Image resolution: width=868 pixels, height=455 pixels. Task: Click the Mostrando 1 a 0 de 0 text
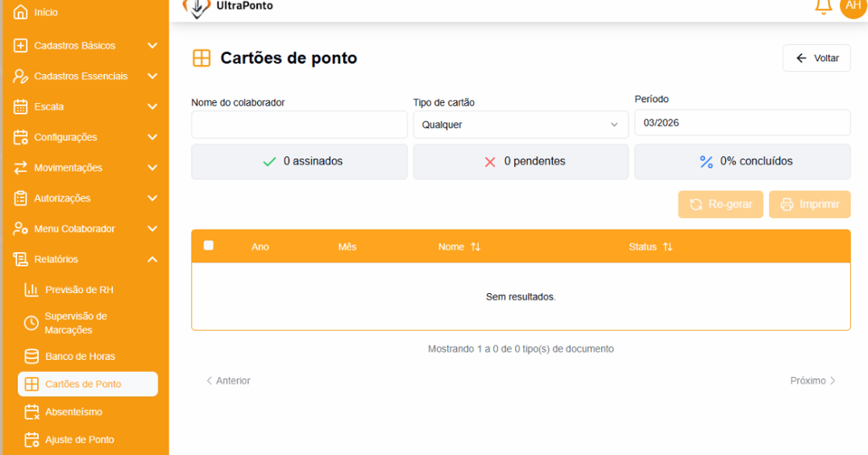[521, 349]
